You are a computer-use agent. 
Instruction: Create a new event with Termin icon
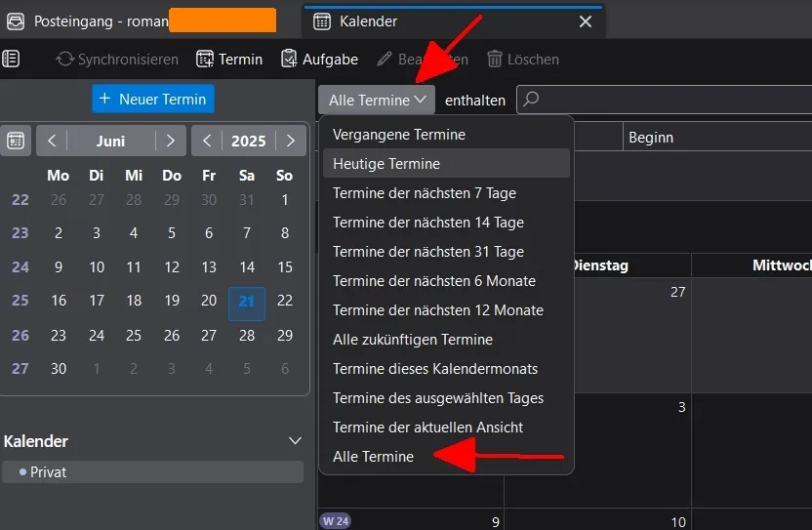(205, 60)
